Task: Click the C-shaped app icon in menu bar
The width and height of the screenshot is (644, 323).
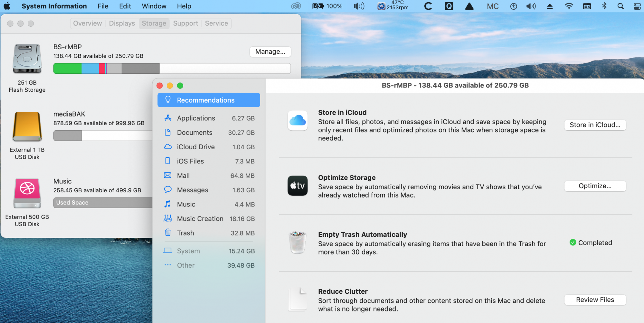Action: coord(428,6)
